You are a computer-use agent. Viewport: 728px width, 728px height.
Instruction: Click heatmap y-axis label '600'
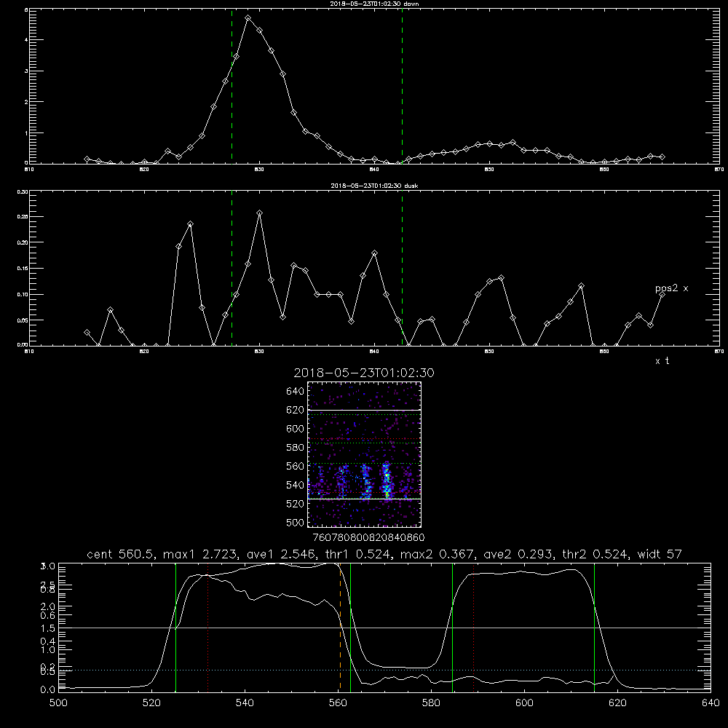296,429
